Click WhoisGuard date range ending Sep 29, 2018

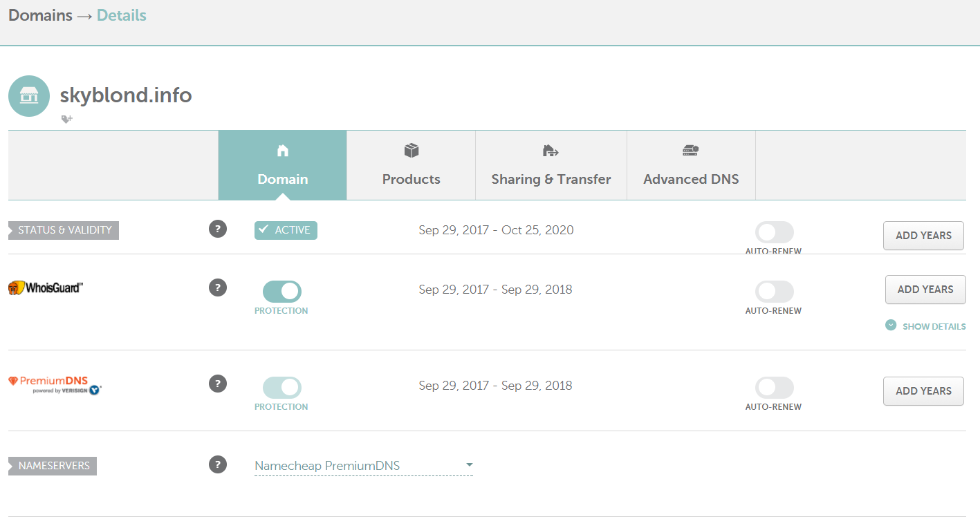point(495,290)
